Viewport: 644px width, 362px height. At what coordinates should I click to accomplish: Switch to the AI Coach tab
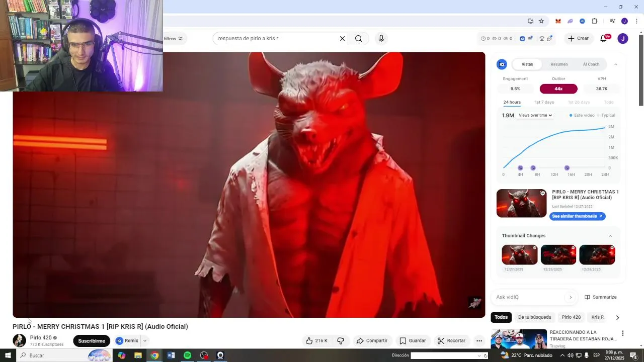point(591,64)
